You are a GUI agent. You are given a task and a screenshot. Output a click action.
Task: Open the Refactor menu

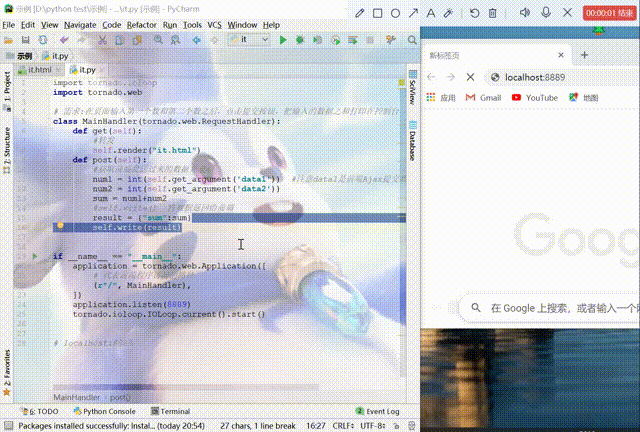pyautogui.click(x=141, y=23)
